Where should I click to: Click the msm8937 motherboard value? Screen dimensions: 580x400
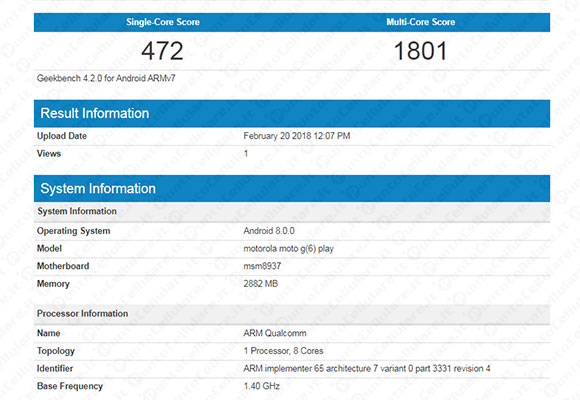(262, 266)
